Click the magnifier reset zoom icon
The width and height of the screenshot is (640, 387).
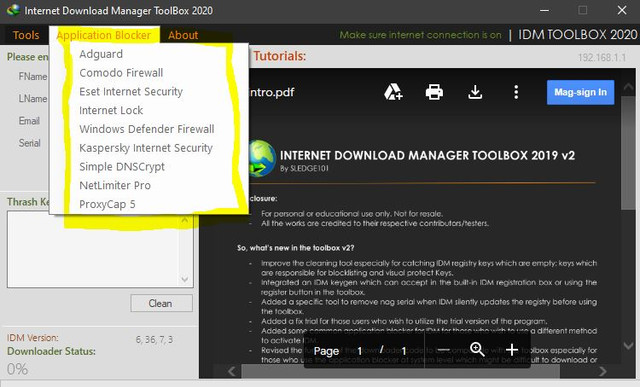pyautogui.click(x=477, y=350)
